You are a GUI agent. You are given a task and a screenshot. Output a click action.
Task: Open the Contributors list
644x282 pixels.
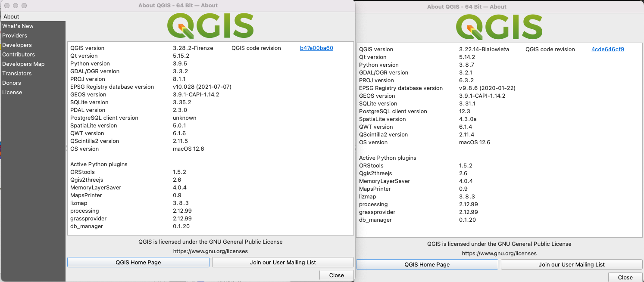(19, 54)
